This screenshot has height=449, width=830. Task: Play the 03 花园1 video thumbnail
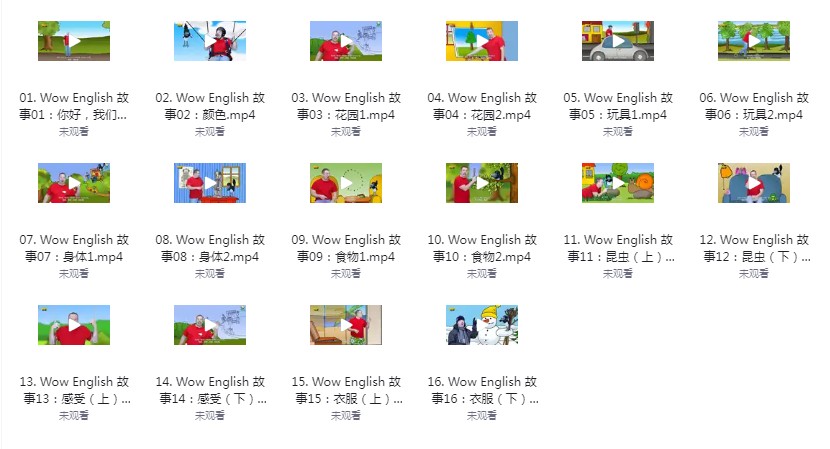point(346,41)
